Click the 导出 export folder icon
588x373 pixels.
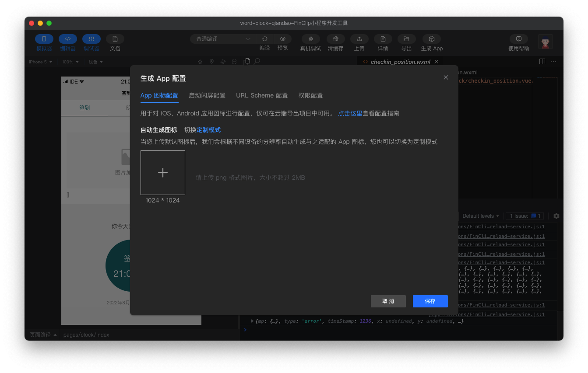coord(406,39)
